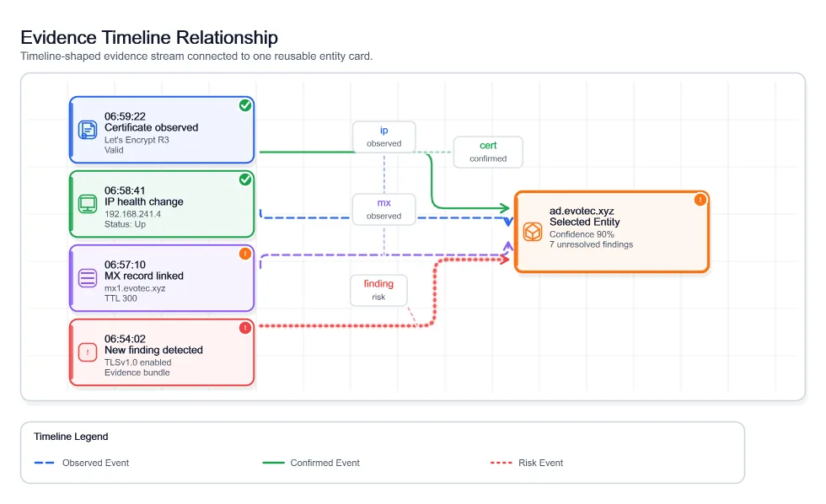The width and height of the screenshot is (826, 504).
Task: Click the green check badge on the Certificate observed card
Action: 245,105
